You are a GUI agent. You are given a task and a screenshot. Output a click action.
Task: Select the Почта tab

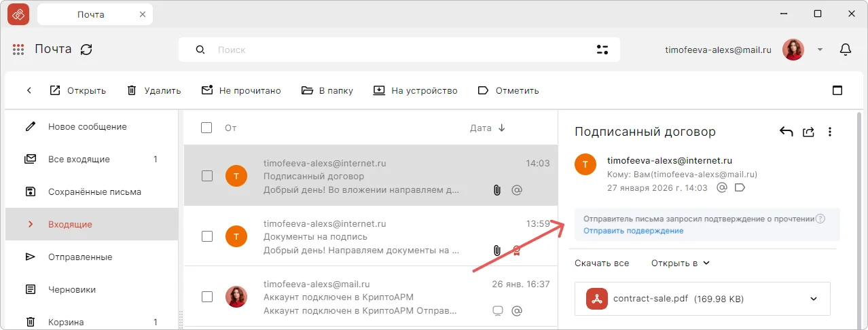95,14
